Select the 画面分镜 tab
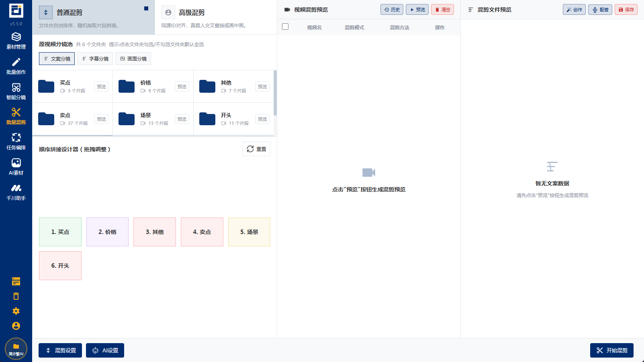This screenshot has height=362, width=644. point(133,59)
